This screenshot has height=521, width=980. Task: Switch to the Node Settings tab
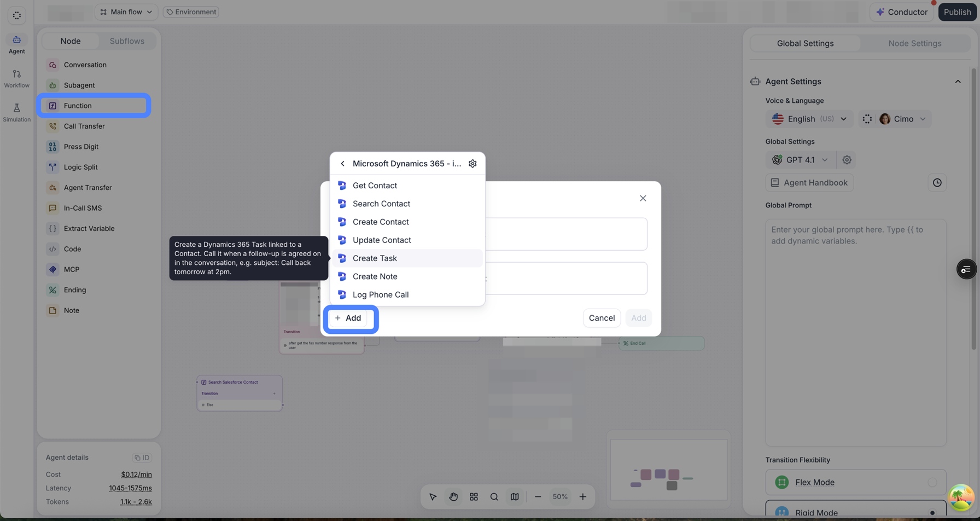[915, 43]
